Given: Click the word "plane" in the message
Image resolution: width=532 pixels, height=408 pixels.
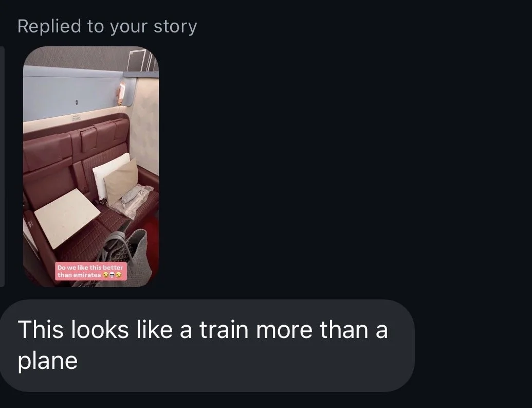Looking at the screenshot, I should (48, 361).
